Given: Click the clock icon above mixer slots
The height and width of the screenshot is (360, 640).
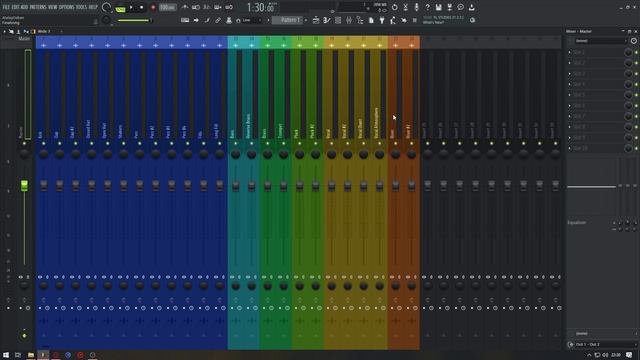Looking at the screenshot, I should click(633, 41).
